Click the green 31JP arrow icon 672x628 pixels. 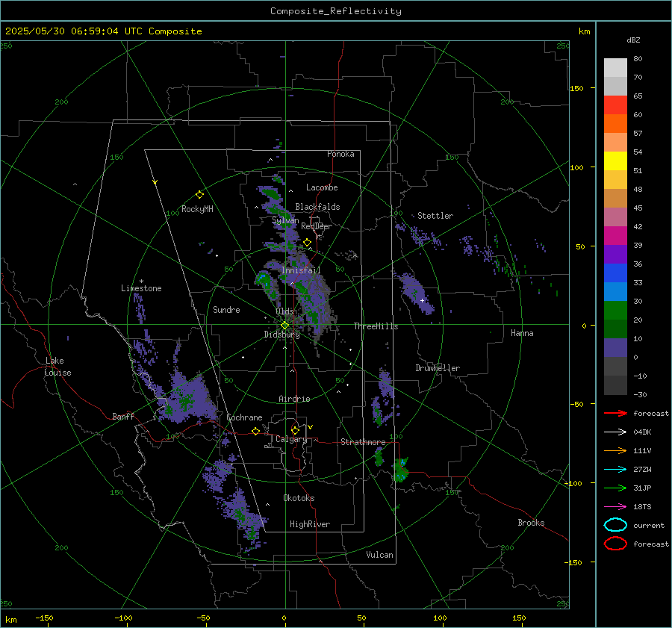point(615,488)
